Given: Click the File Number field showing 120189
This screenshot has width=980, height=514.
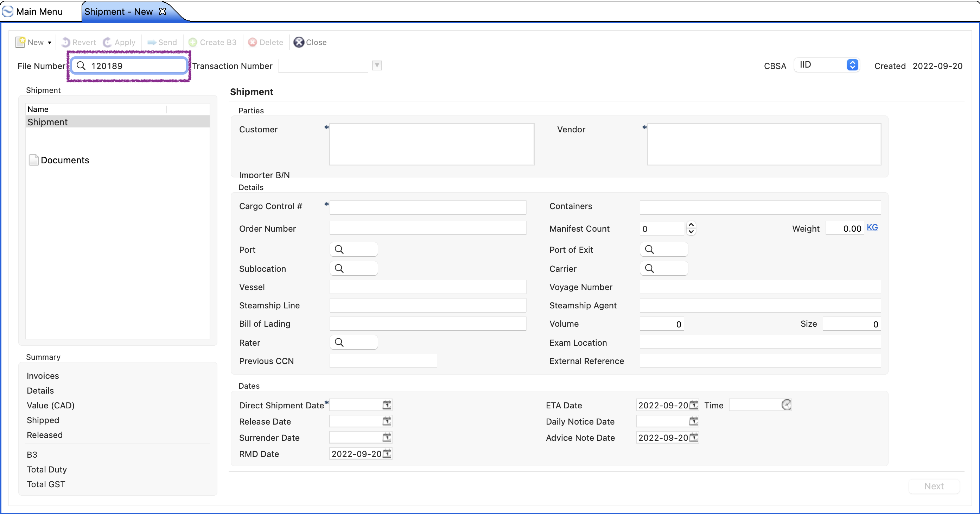Looking at the screenshot, I should (129, 65).
